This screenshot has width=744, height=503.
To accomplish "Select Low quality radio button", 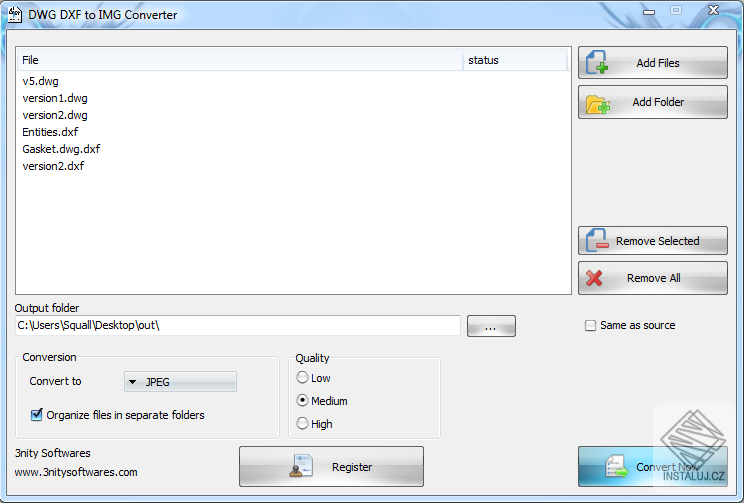I will click(302, 378).
